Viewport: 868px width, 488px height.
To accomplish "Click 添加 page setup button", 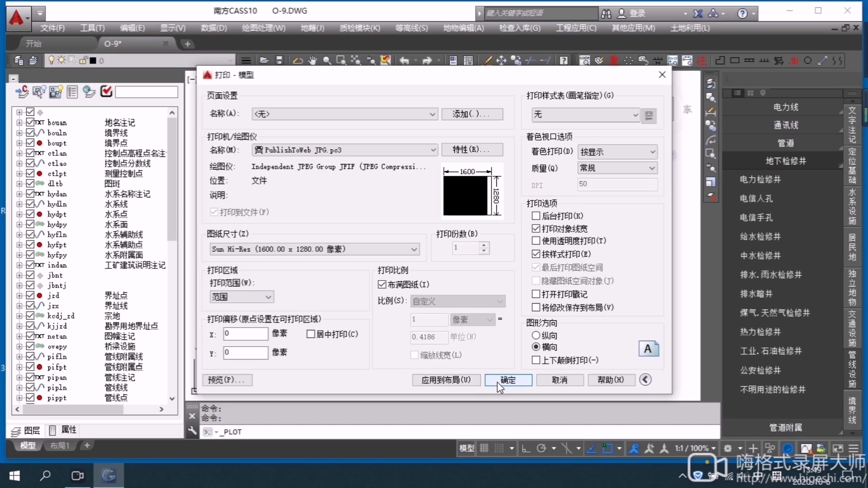I will (x=472, y=114).
